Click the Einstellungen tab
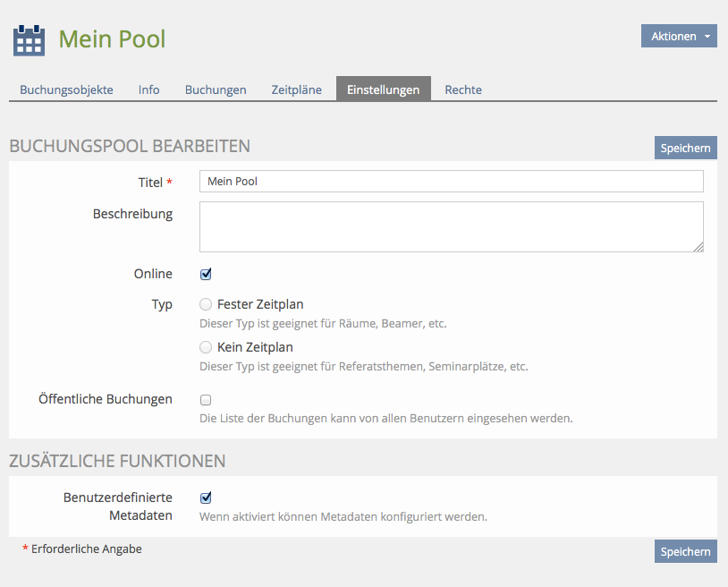 pyautogui.click(x=383, y=89)
